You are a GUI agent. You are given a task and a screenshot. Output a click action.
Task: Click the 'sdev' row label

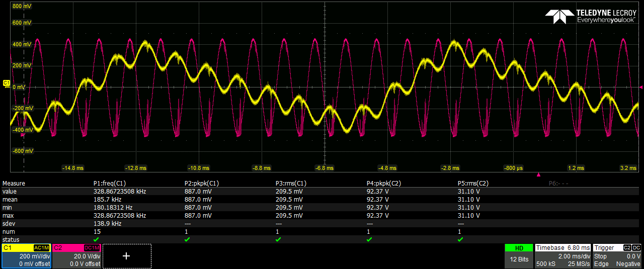[x=9, y=224]
